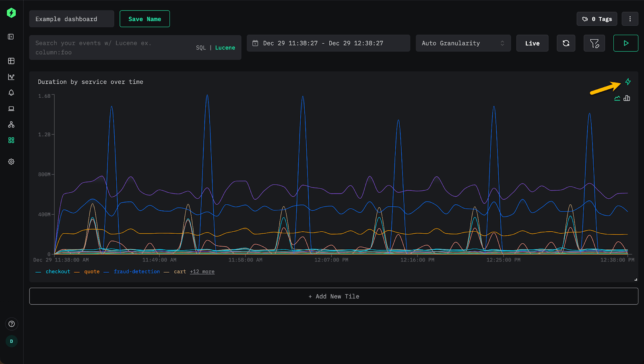Click the green lightning icon on the chart tile
The image size is (644, 364).
(x=628, y=82)
